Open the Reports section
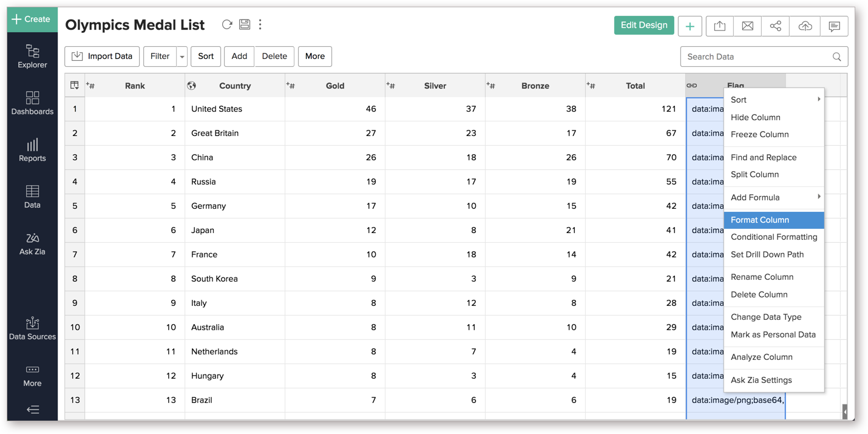Viewport: 868px width, 434px height. coord(32,151)
